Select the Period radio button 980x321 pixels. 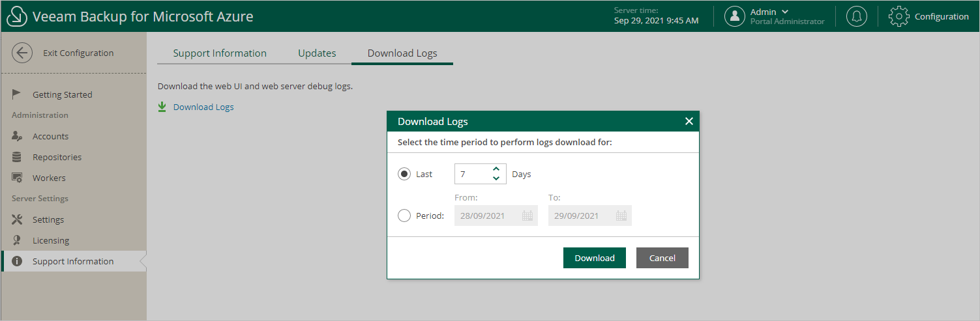point(404,216)
